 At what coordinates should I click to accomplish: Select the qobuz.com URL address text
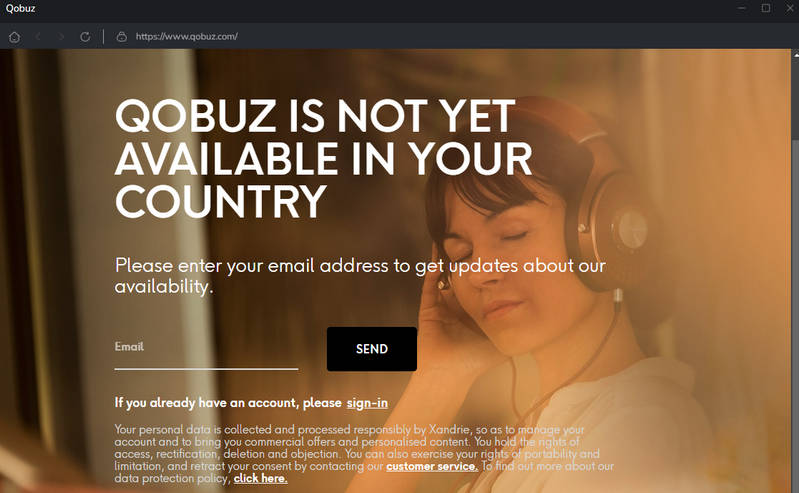(187, 37)
